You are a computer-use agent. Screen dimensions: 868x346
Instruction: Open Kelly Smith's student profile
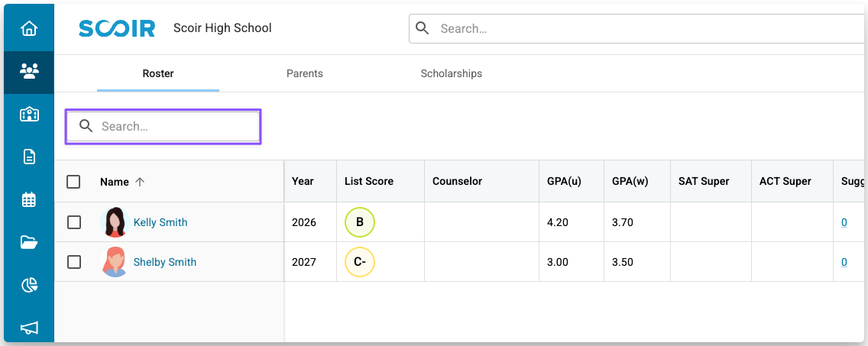click(x=160, y=222)
